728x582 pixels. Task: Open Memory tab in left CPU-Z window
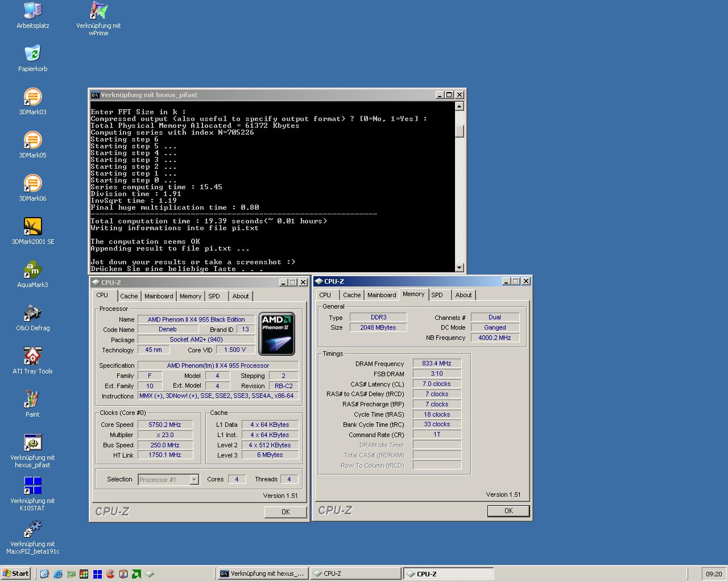(x=191, y=296)
